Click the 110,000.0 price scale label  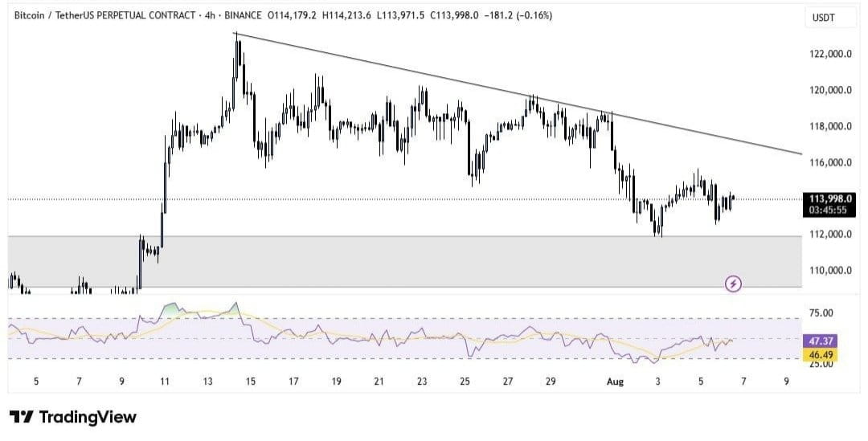(x=829, y=271)
